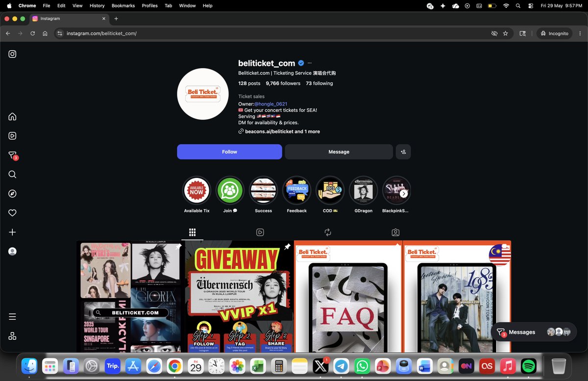Screen dimensions: 588x381
Task: Open the 9,766 followers list
Action: pyautogui.click(x=283, y=83)
